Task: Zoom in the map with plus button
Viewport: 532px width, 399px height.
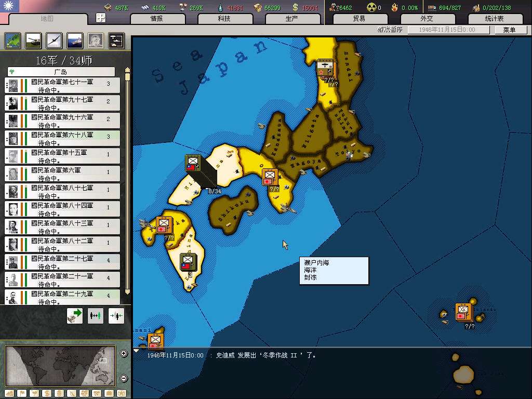Action: tap(124, 354)
